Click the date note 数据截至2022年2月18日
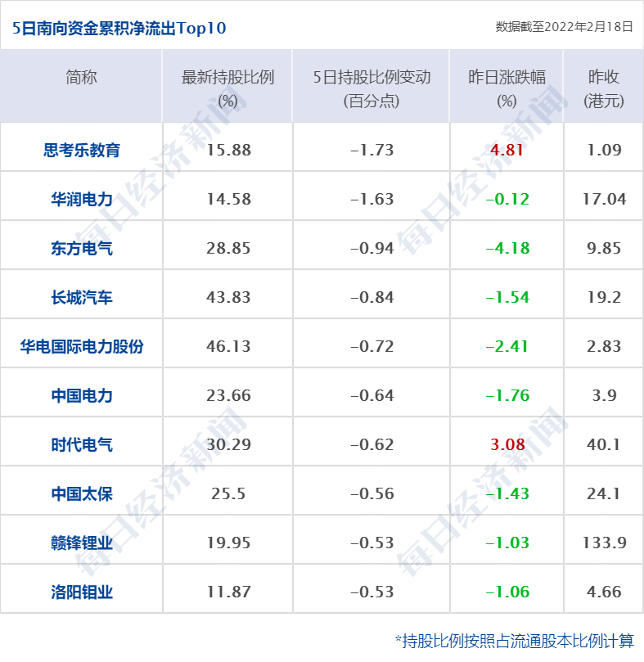 point(564,27)
